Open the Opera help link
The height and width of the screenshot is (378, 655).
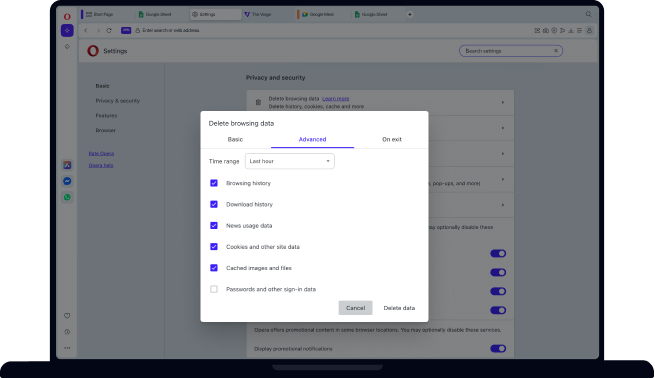pyautogui.click(x=101, y=165)
